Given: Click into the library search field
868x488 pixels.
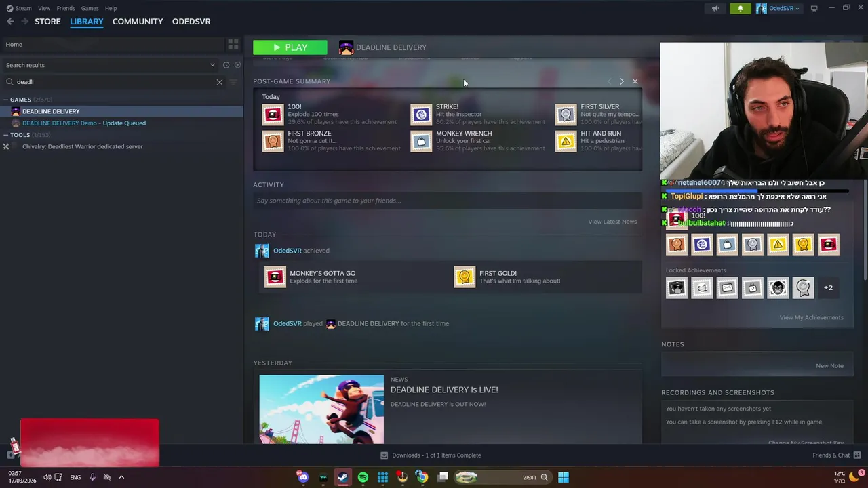Looking at the screenshot, I should (113, 82).
